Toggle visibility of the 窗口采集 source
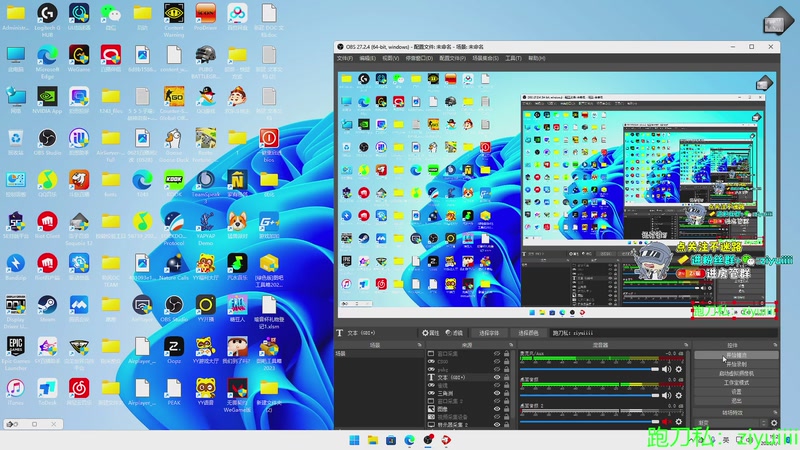 point(497,353)
